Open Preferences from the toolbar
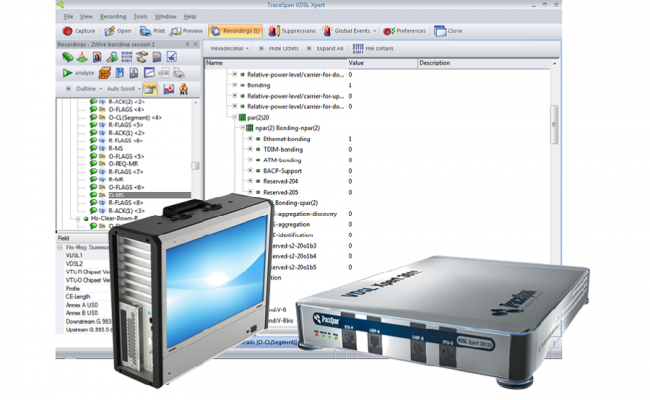The width and height of the screenshot is (650, 400). [405, 31]
